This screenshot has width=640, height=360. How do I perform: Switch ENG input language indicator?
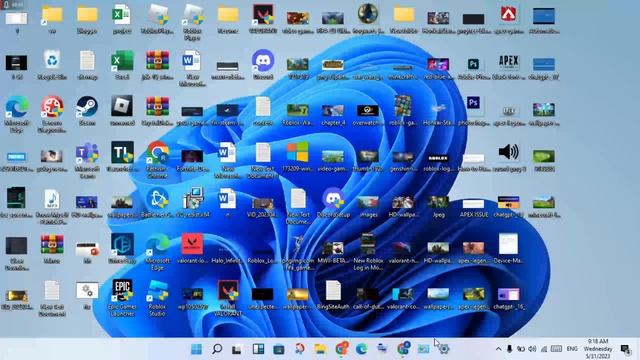[572, 349]
